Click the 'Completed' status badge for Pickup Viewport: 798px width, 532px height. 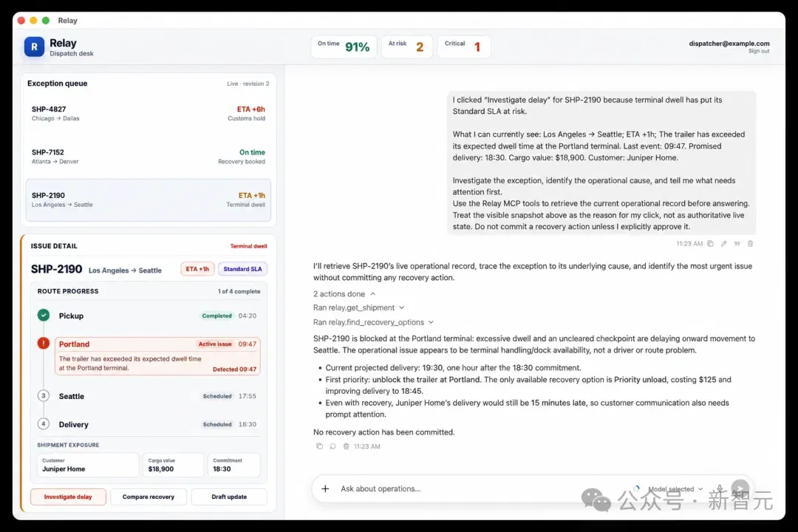click(x=216, y=316)
